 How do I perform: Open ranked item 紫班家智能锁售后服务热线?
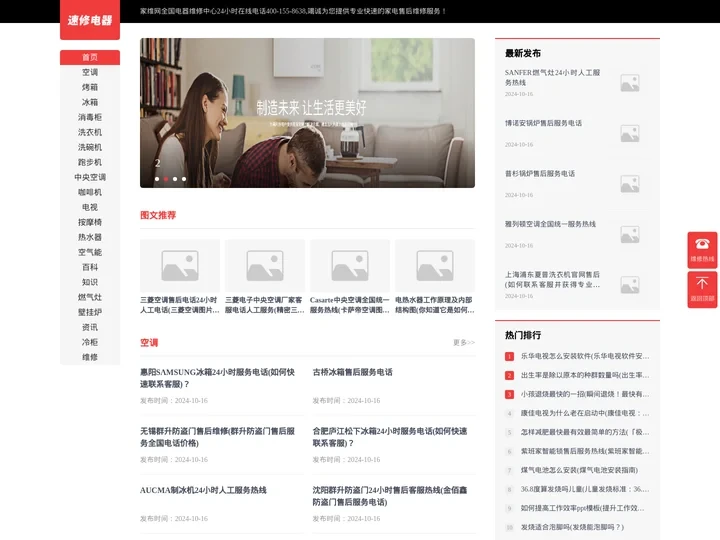585,451
